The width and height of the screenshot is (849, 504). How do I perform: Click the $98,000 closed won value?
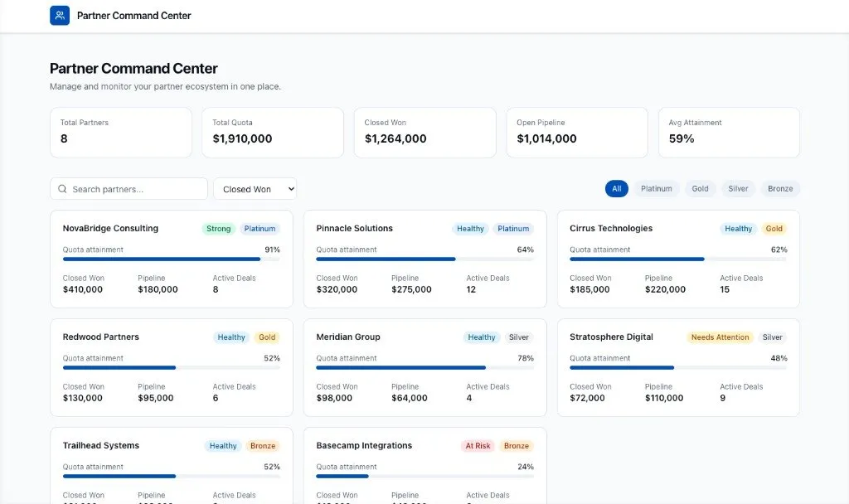[x=334, y=398]
